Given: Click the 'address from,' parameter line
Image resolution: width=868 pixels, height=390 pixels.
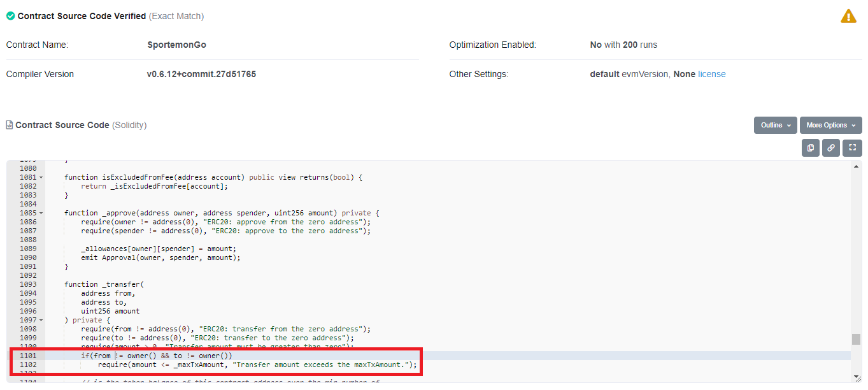Looking at the screenshot, I should [x=108, y=293].
